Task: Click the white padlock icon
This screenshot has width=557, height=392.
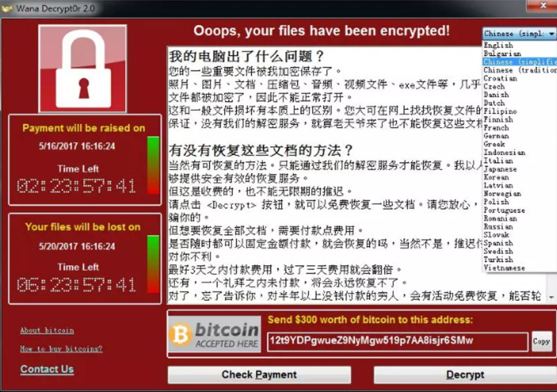Action: coord(83,68)
